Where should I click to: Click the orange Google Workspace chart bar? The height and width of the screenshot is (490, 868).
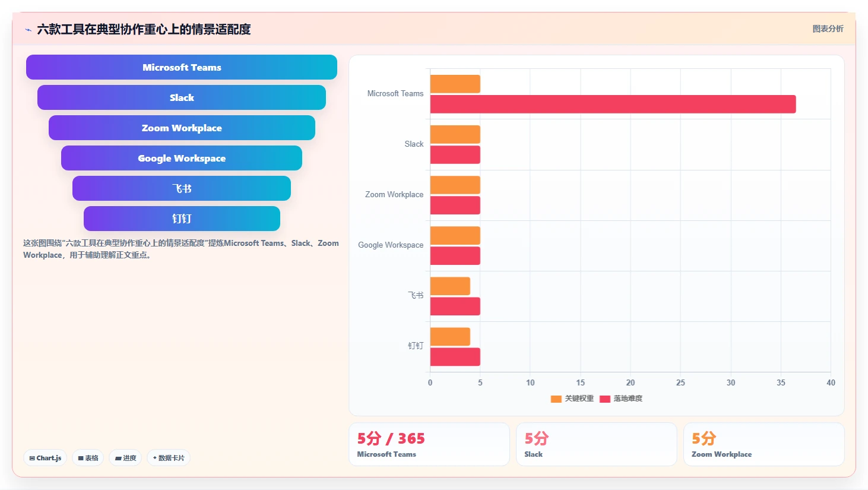pos(455,235)
